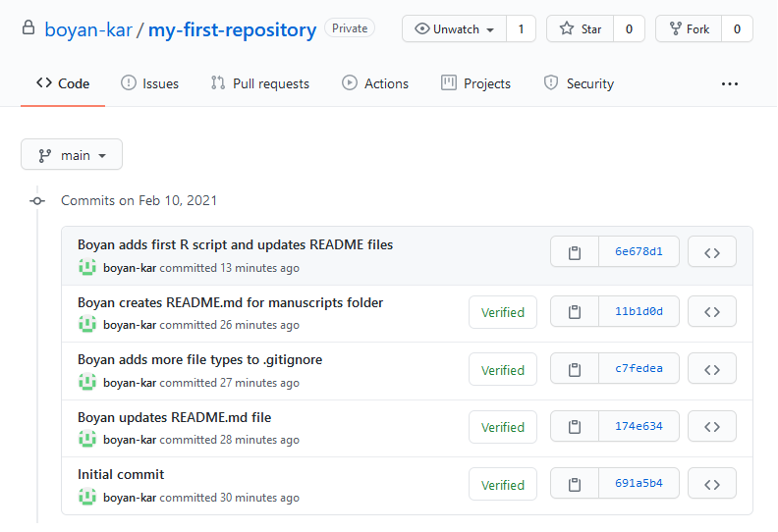Click boyan-kar author on 30 minutes ago commit

[x=130, y=498]
